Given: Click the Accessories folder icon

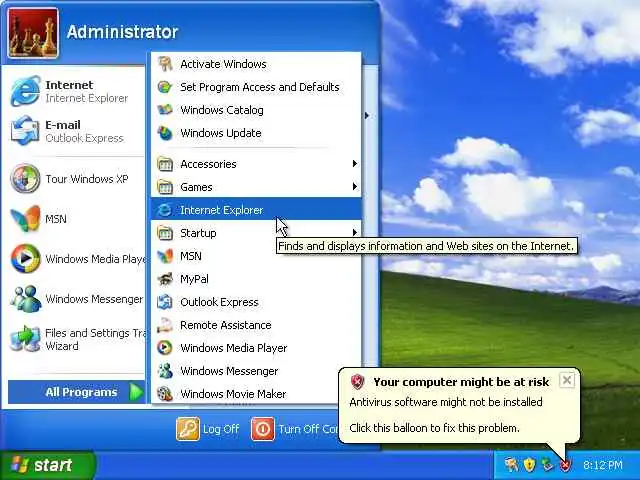Looking at the screenshot, I should 165,164.
